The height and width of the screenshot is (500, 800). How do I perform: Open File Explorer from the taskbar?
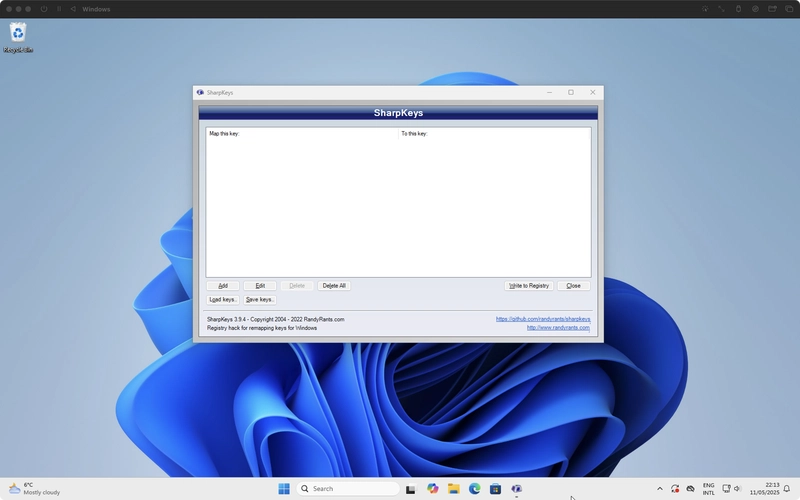coord(453,489)
